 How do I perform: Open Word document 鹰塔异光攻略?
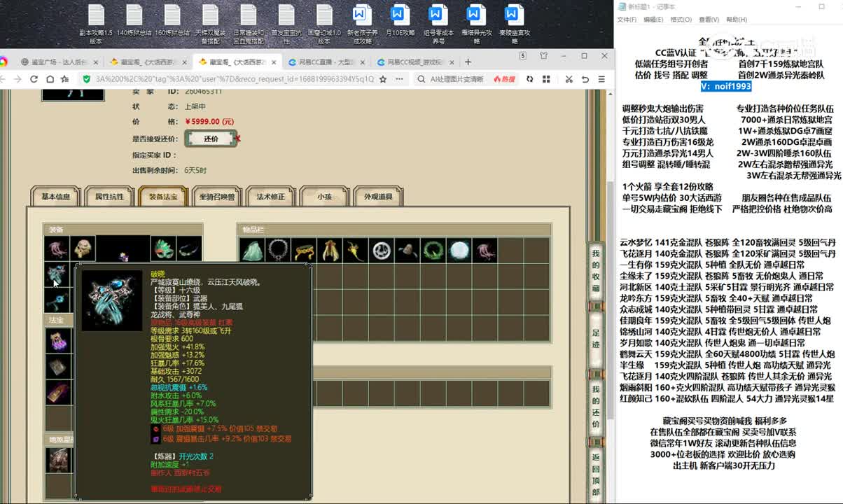click(x=476, y=25)
